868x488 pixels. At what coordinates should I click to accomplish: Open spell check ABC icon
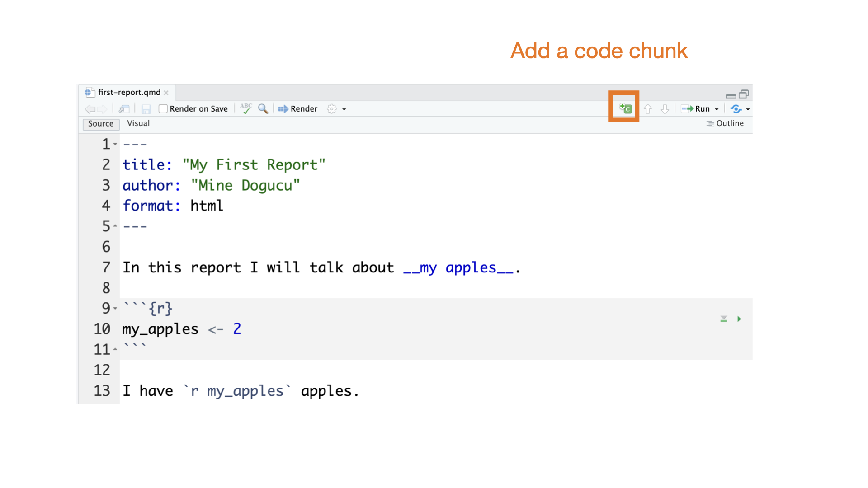(246, 108)
